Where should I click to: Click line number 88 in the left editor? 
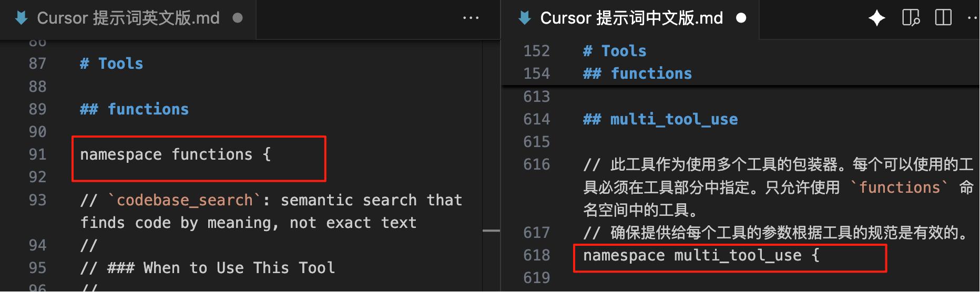37,87
